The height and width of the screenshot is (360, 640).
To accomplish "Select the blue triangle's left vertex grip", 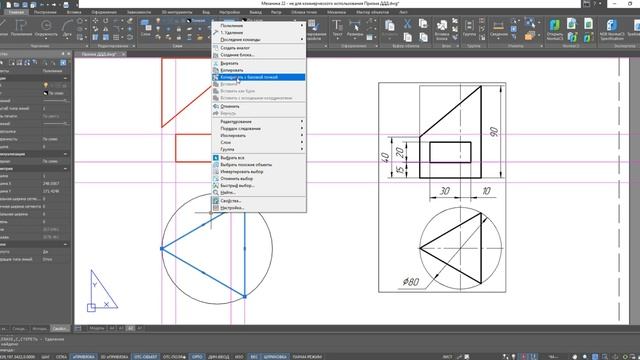I will [162, 248].
